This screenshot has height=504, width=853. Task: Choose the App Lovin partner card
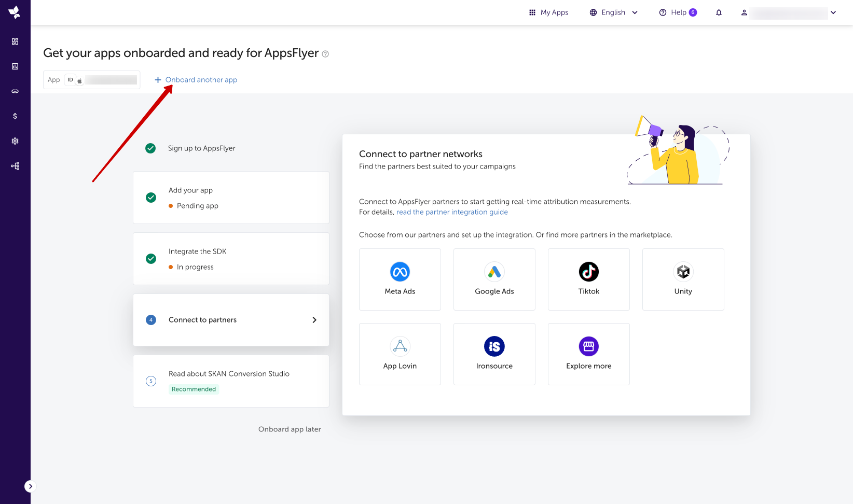(x=400, y=354)
